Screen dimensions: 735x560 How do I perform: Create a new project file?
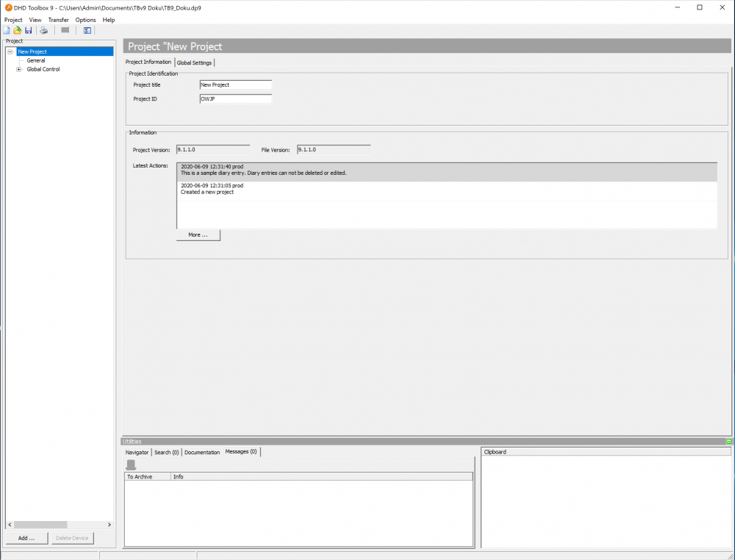pyautogui.click(x=7, y=30)
